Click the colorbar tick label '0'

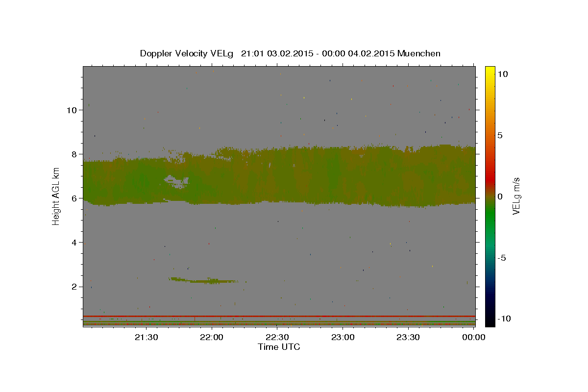[x=500, y=196]
